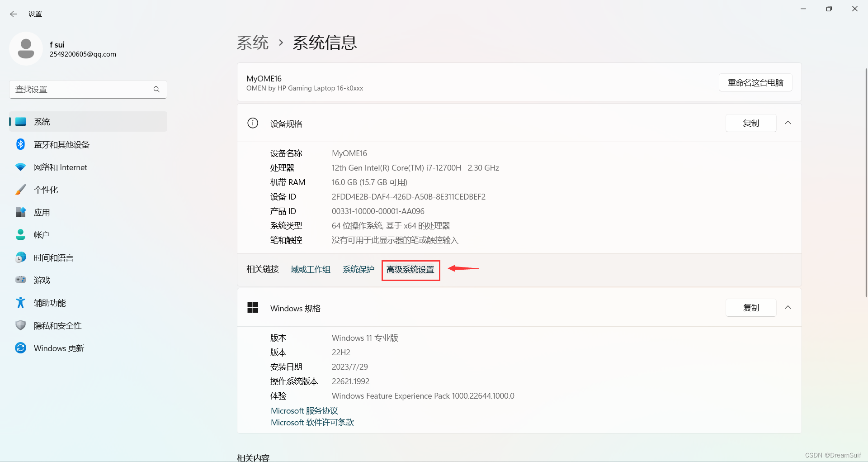Image resolution: width=868 pixels, height=462 pixels.
Task: Open Microsoft 服务协议 link
Action: [x=304, y=411]
